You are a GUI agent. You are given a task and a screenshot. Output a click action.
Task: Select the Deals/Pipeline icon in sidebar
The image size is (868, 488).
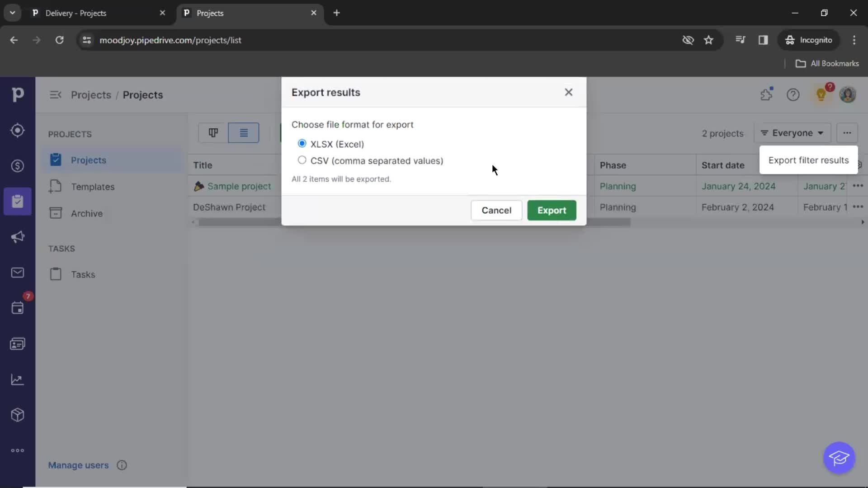pos(17,165)
